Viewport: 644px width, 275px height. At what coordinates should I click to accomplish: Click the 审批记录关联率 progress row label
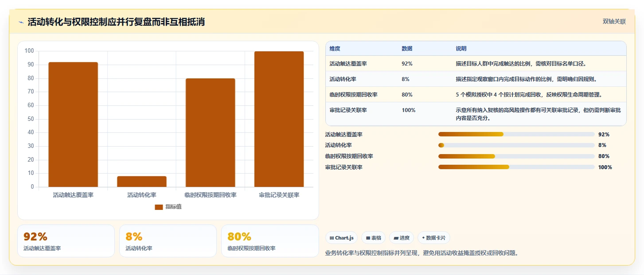tap(343, 167)
